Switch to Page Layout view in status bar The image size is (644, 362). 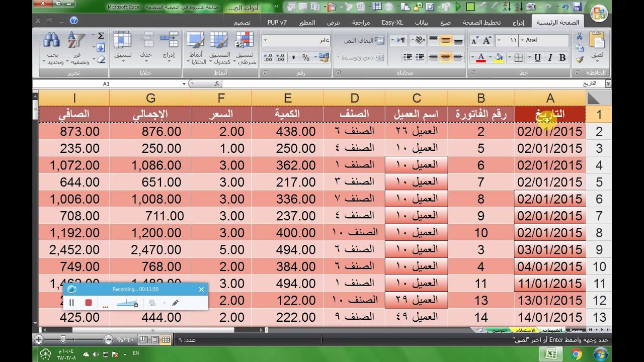(x=155, y=340)
